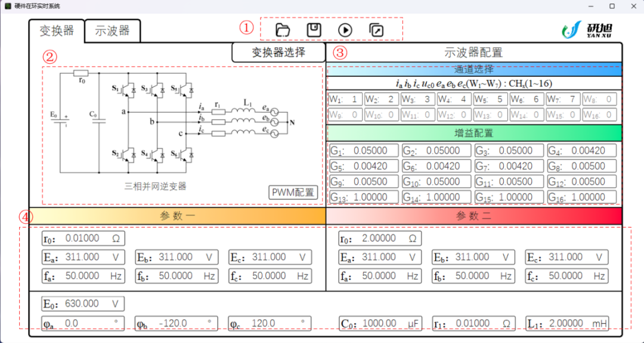Edit the L1 2.00000 mH field
The height and width of the screenshot is (343, 644).
(x=567, y=323)
